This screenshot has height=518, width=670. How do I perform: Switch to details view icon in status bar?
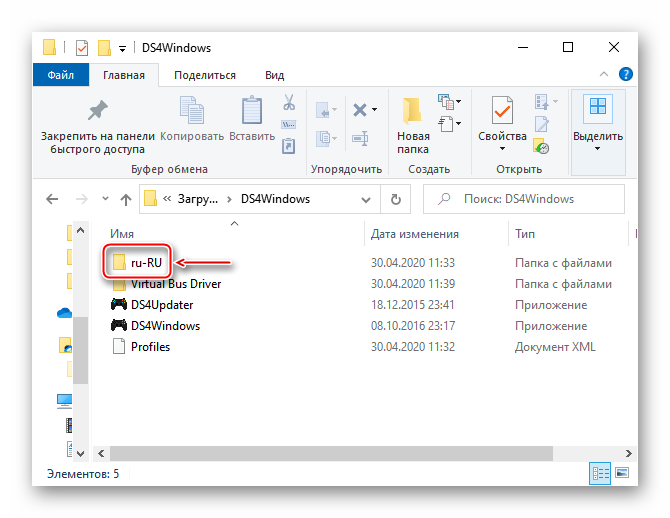coord(600,474)
